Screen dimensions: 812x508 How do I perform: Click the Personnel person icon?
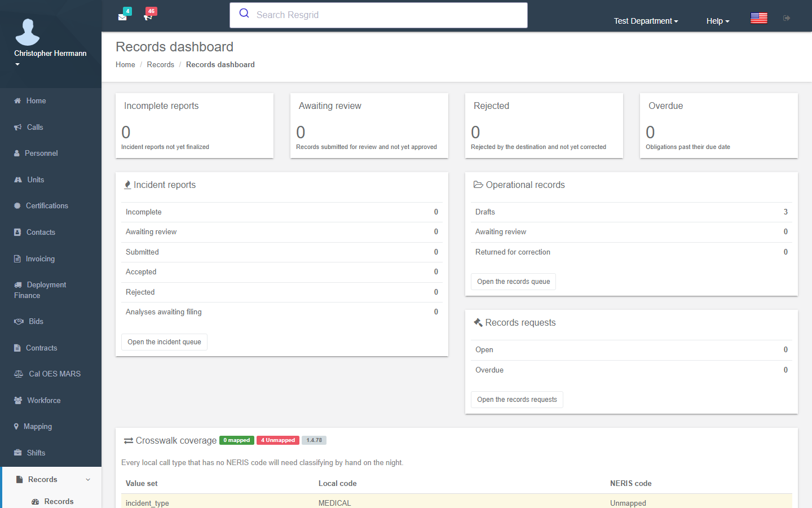tap(17, 153)
